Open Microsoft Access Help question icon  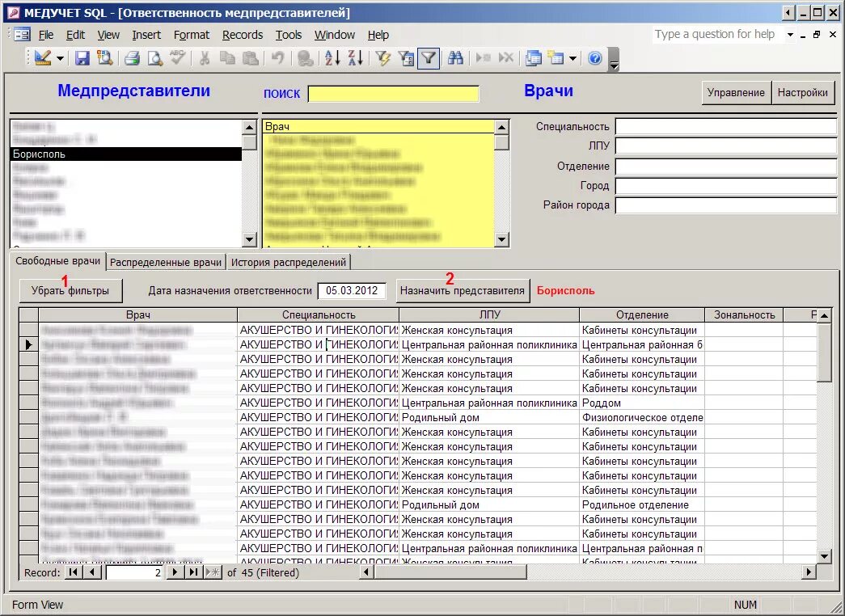(595, 57)
